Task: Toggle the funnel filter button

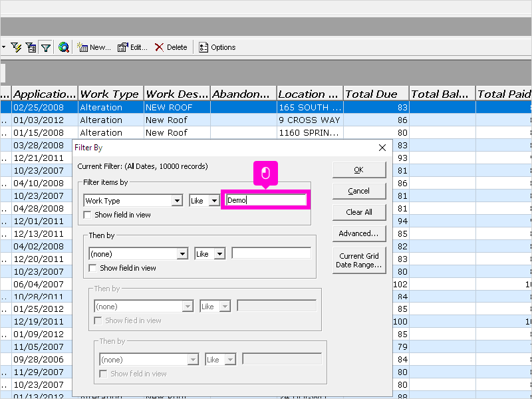Action: tap(46, 47)
